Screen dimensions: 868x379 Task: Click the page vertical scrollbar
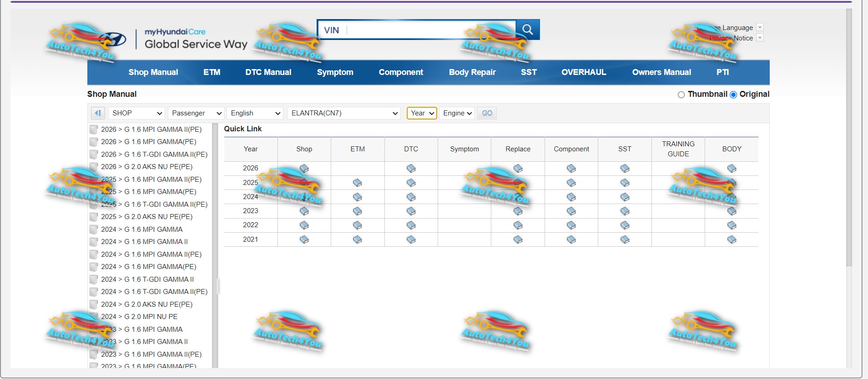click(x=848, y=136)
